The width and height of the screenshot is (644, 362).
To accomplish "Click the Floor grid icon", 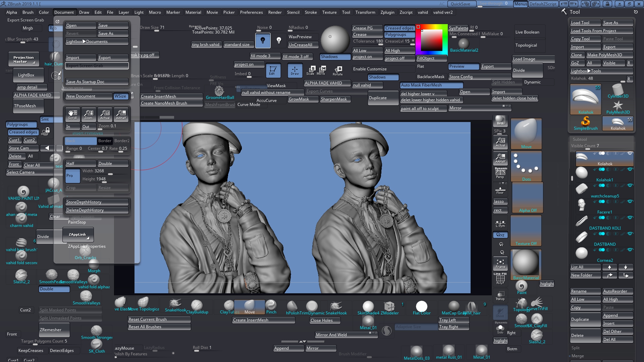I will (x=500, y=190).
